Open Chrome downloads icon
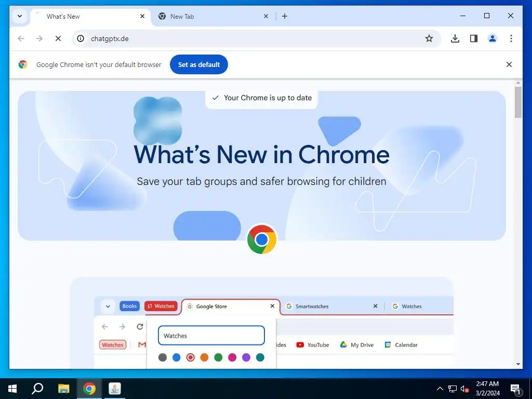This screenshot has height=399, width=532. (455, 38)
